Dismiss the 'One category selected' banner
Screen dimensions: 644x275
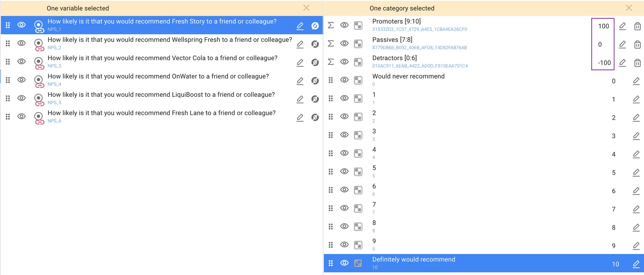tap(629, 8)
